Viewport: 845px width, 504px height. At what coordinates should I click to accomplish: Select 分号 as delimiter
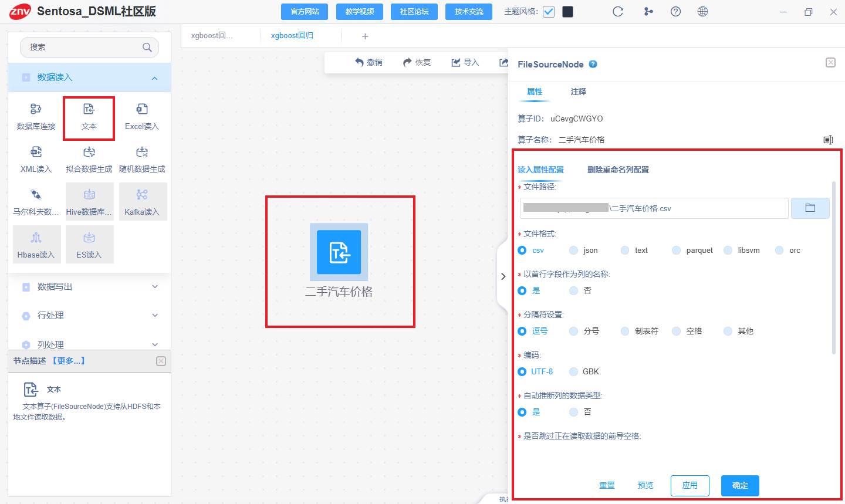point(574,332)
